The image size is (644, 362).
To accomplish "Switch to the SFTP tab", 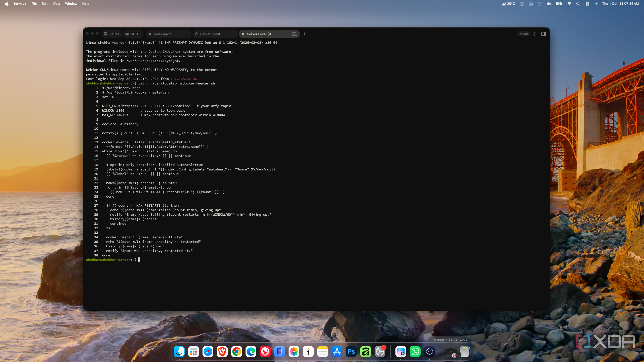I will coord(133,34).
